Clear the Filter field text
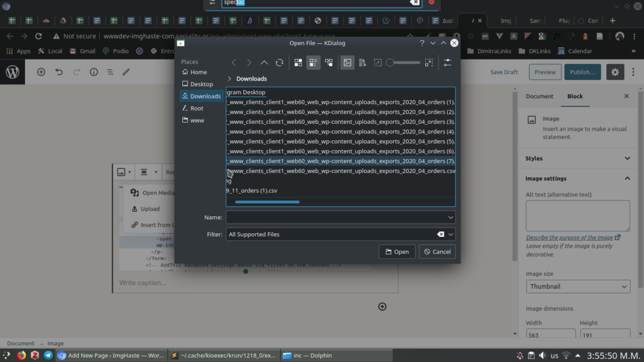644x362 pixels. click(x=440, y=234)
